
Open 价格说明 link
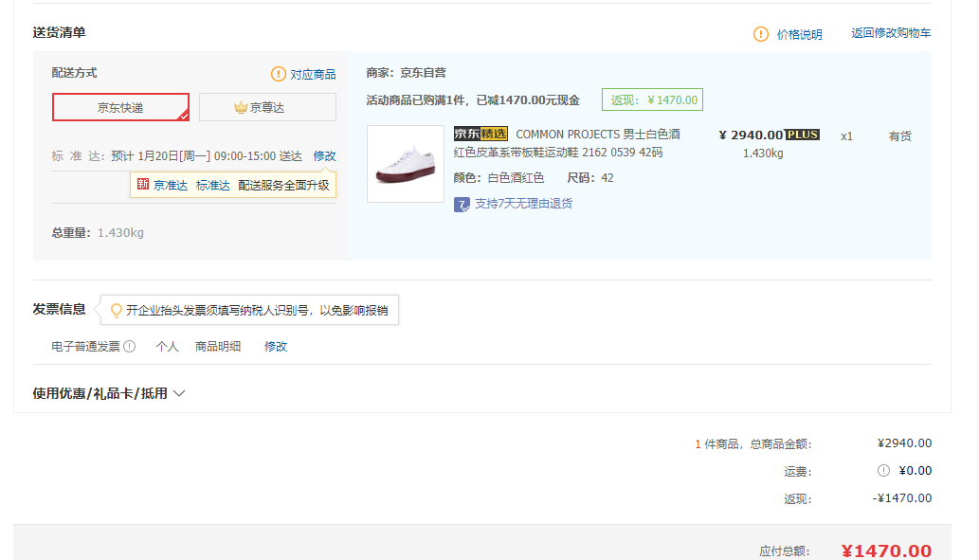(x=799, y=34)
